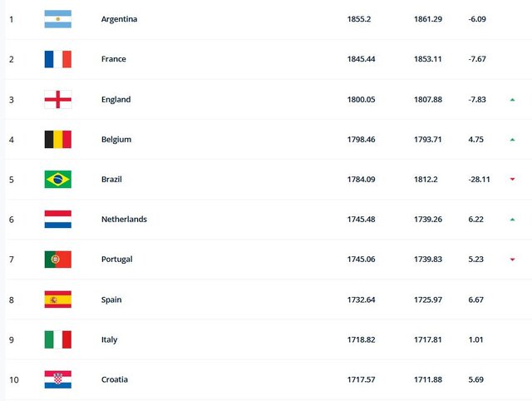This screenshot has height=401, width=532.
Task: Click the Portugal flag icon
Action: (57, 259)
